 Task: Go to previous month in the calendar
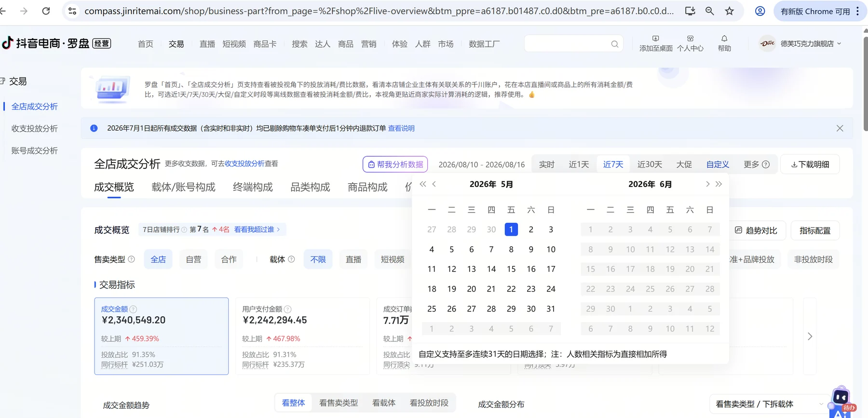434,184
